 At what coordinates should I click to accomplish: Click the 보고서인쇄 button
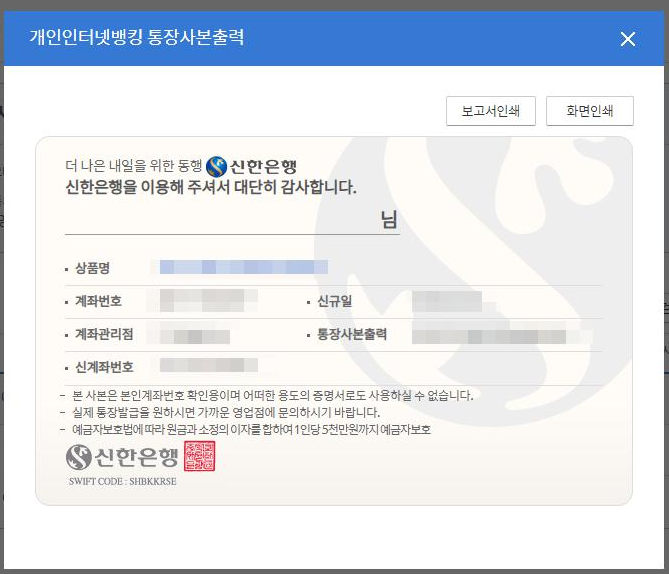click(491, 111)
